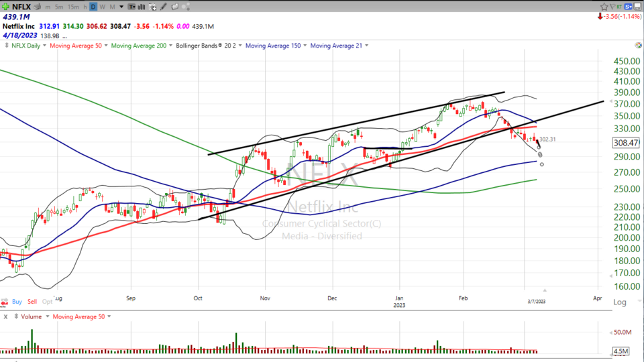
Task: Click the Log scale toggle
Action: point(620,302)
